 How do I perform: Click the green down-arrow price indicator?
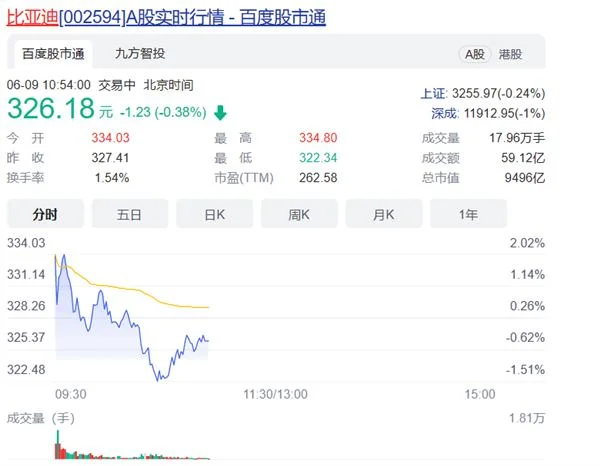(220, 113)
